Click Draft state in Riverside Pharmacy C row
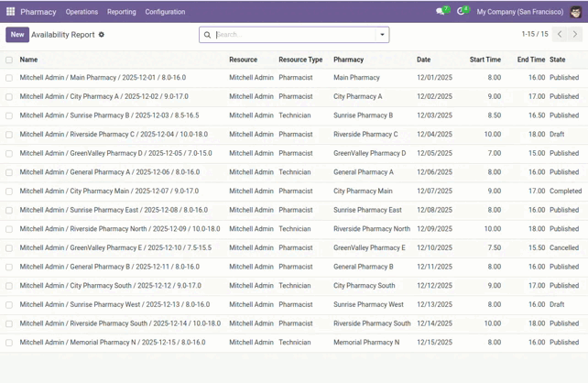588x383 pixels. [x=557, y=135]
